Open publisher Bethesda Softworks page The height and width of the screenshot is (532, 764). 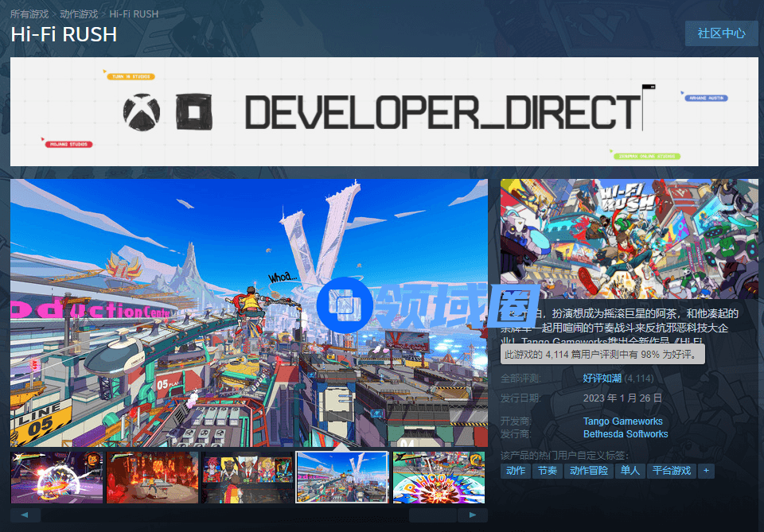tap(626, 434)
